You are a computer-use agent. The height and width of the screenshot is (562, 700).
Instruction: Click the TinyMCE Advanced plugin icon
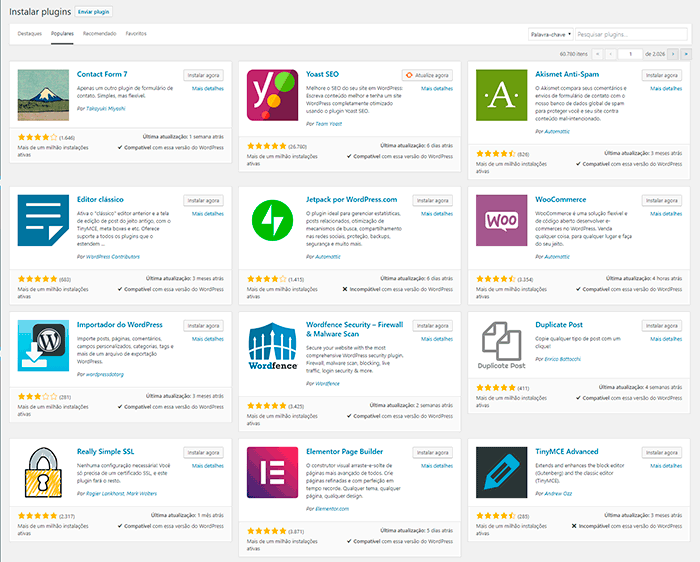[x=501, y=472]
